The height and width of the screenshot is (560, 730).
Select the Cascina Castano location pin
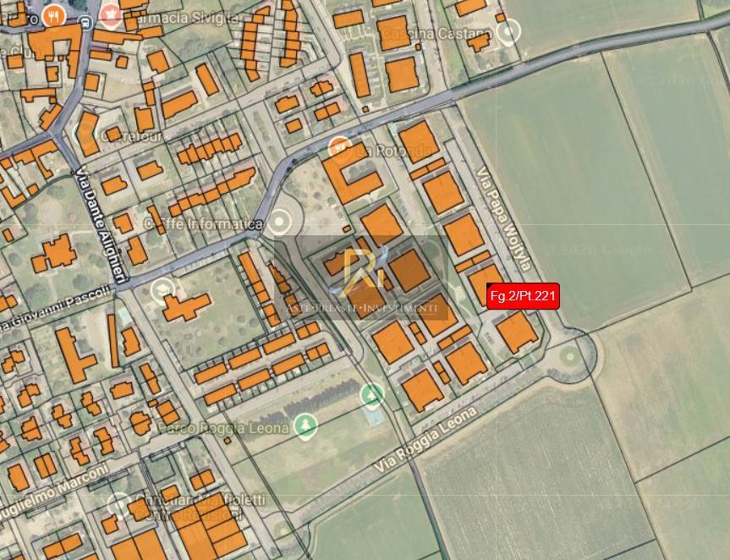(508, 31)
